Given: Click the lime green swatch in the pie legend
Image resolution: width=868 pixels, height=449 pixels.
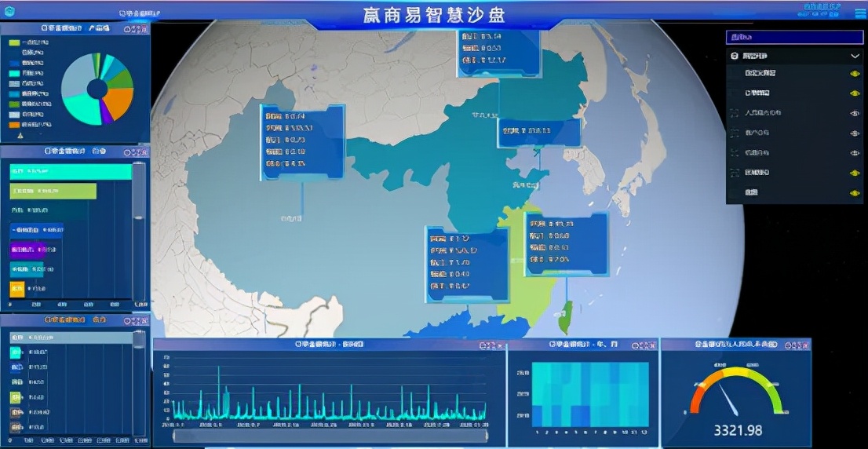Looking at the screenshot, I should tap(14, 42).
